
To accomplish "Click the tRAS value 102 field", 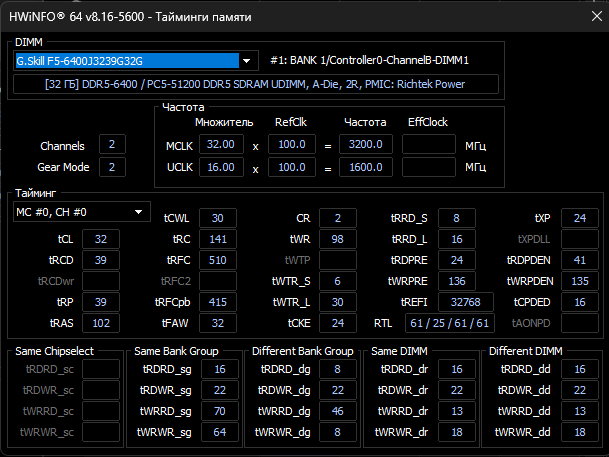I will coord(101,323).
